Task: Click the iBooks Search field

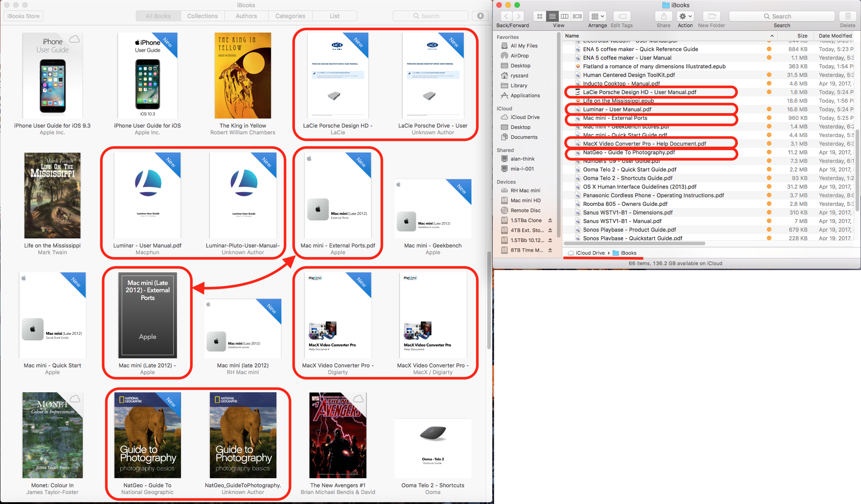Action: click(430, 16)
